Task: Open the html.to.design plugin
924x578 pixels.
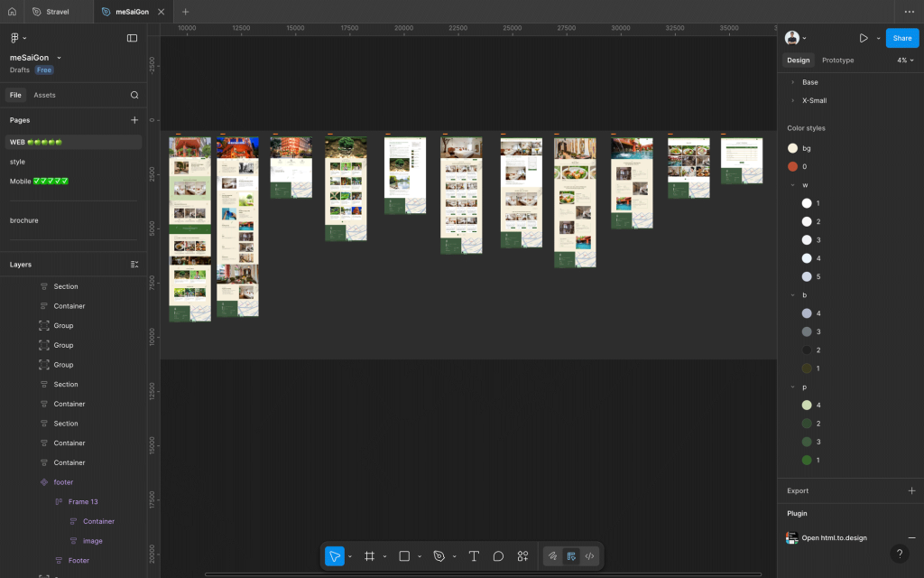Action: 834,537
